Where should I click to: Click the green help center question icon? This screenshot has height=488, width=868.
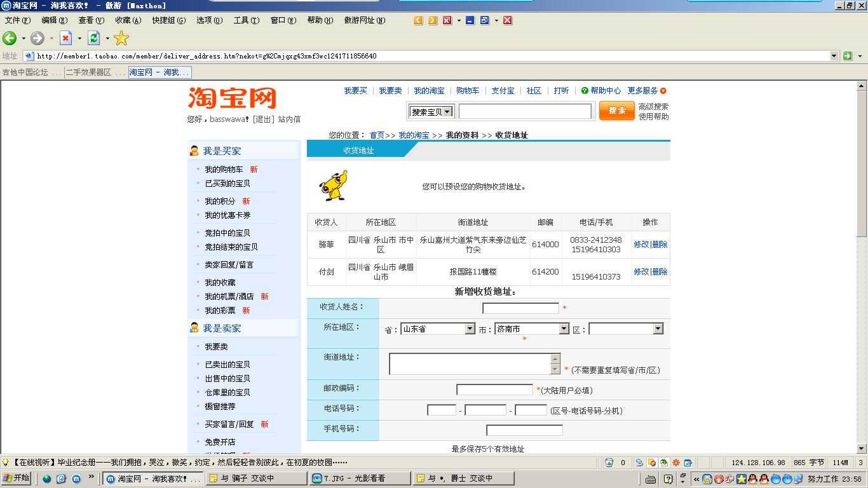pos(585,91)
